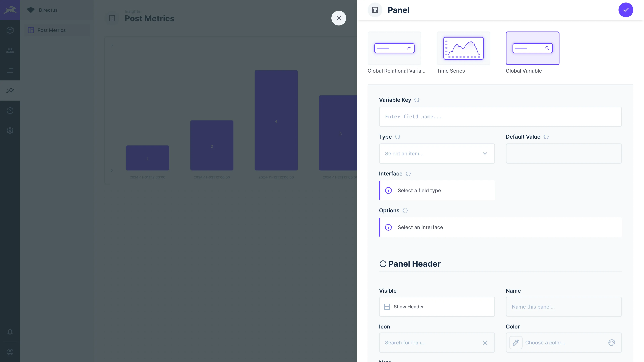Click the color palette icon in Color field
This screenshot has width=644, height=362.
pyautogui.click(x=611, y=343)
